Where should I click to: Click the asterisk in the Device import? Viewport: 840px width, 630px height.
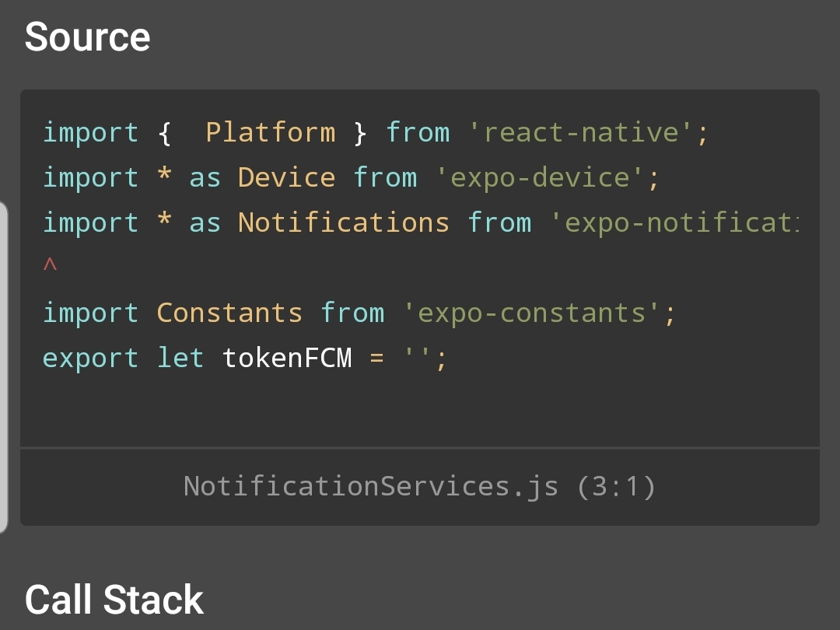click(163, 177)
